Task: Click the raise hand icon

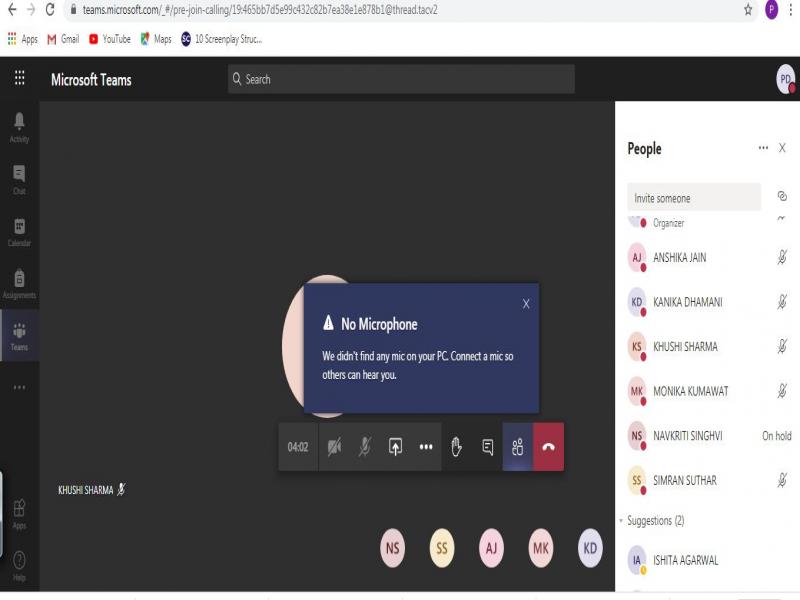Action: 456,447
